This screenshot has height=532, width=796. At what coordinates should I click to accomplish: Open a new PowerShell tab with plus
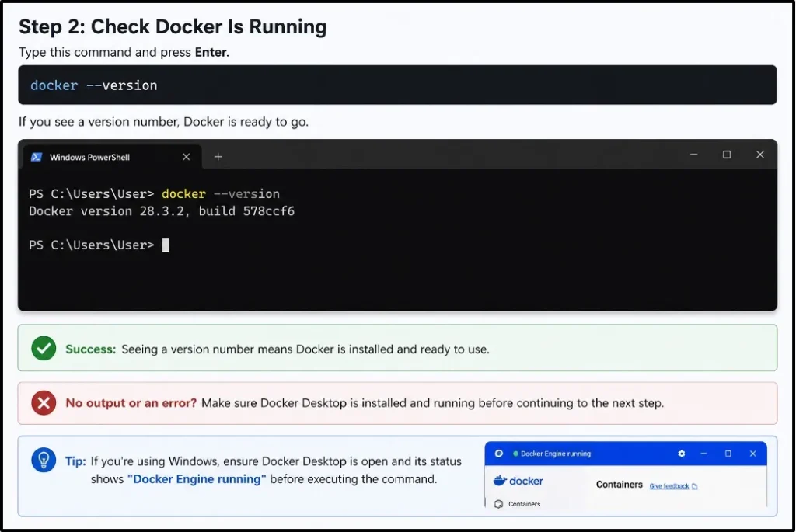point(218,157)
